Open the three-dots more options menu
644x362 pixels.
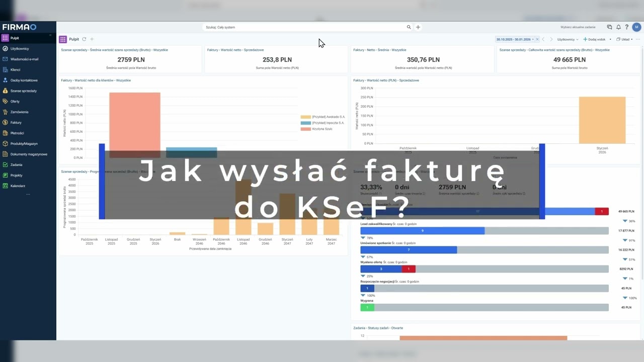(637, 39)
